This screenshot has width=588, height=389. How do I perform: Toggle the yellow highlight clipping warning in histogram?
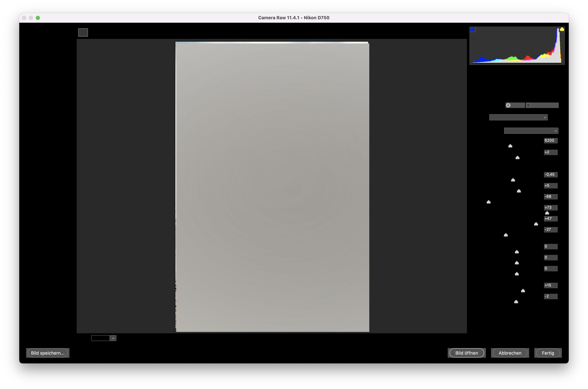click(x=562, y=29)
